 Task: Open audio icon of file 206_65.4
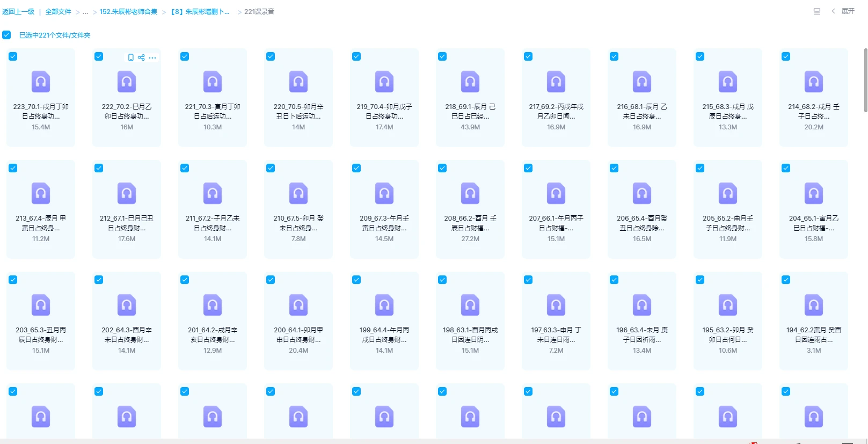[x=642, y=193]
